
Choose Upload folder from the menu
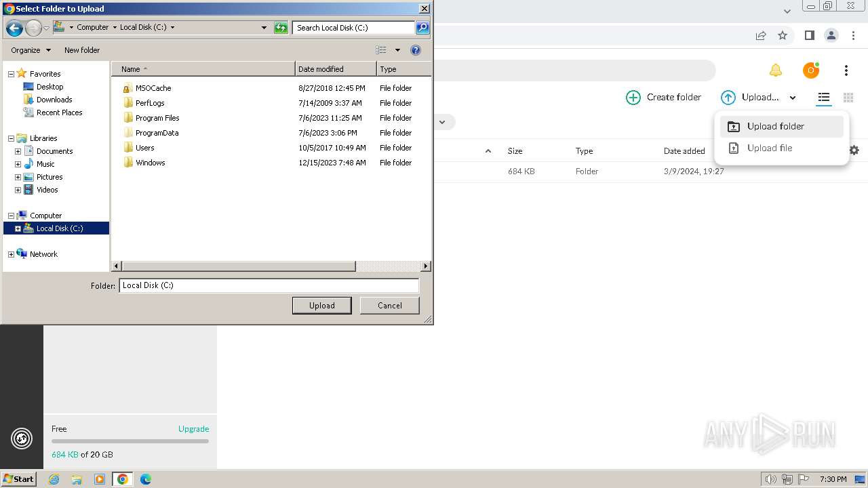tap(782, 126)
